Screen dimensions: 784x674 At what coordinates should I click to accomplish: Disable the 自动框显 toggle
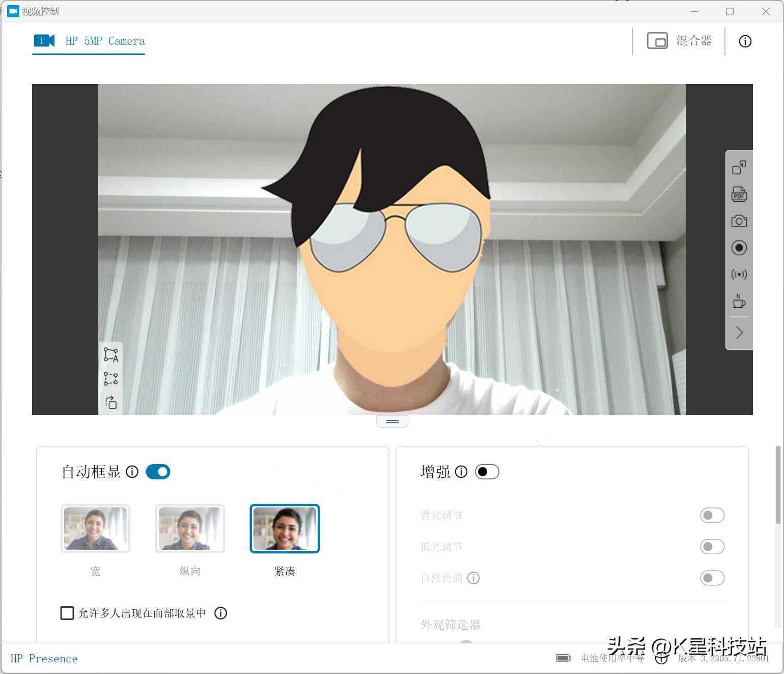158,472
